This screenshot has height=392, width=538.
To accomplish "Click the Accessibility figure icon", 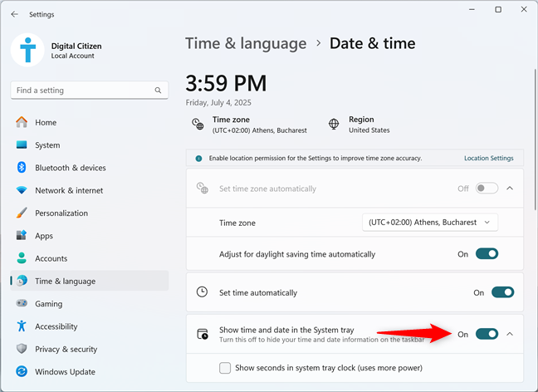I will point(22,326).
